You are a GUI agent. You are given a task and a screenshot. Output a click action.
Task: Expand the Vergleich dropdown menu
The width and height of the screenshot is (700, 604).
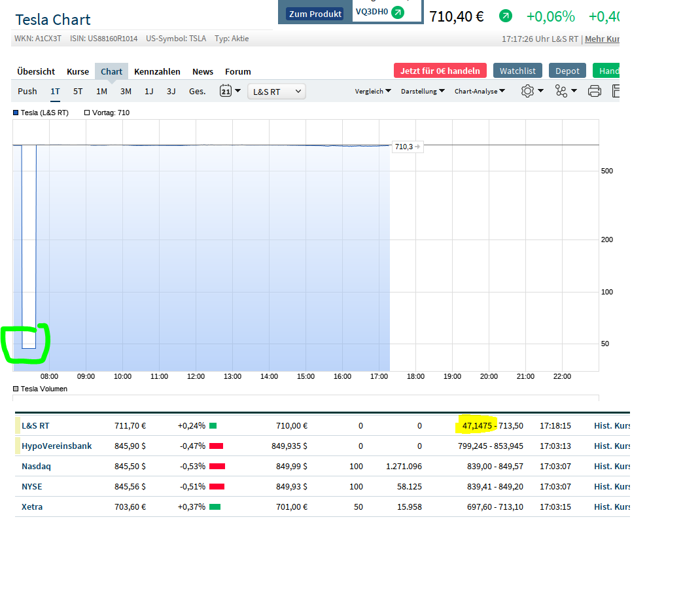(x=373, y=91)
